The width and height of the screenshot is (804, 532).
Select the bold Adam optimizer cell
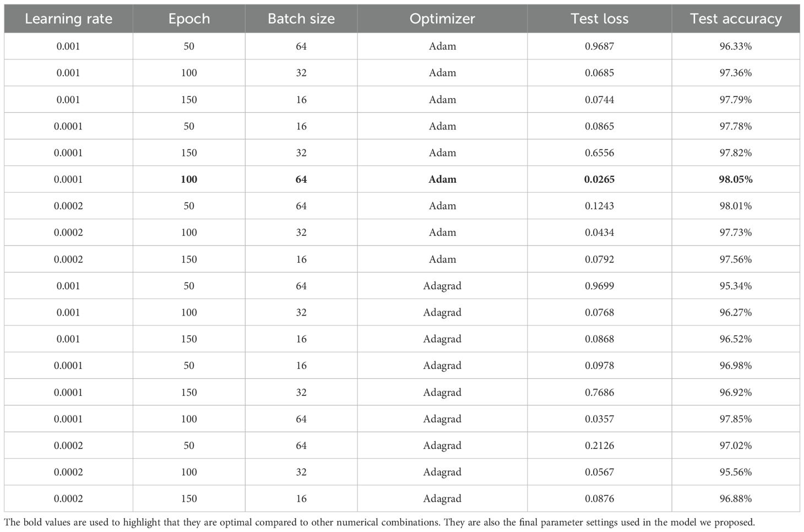442,180
